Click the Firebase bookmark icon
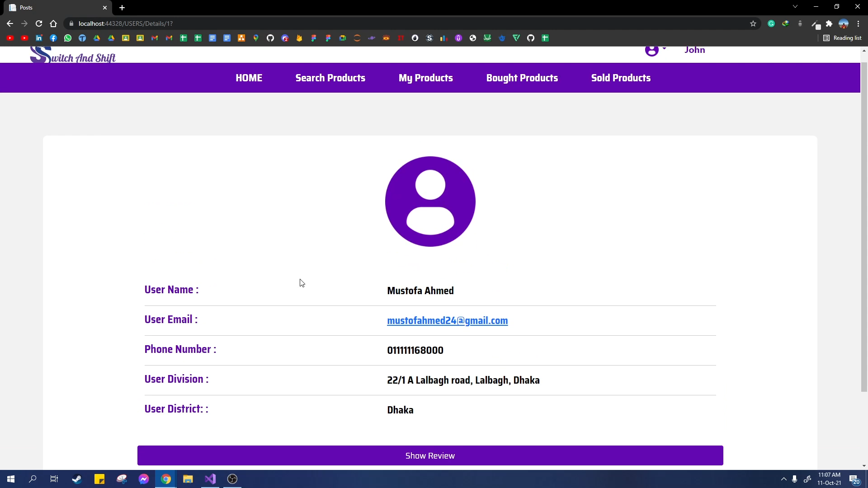 tap(299, 38)
